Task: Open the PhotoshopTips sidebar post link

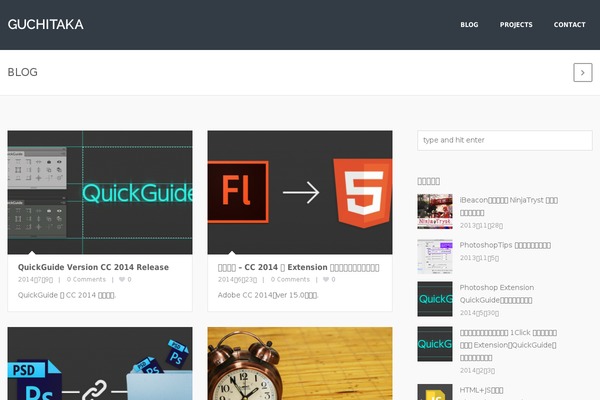Action: coord(505,245)
